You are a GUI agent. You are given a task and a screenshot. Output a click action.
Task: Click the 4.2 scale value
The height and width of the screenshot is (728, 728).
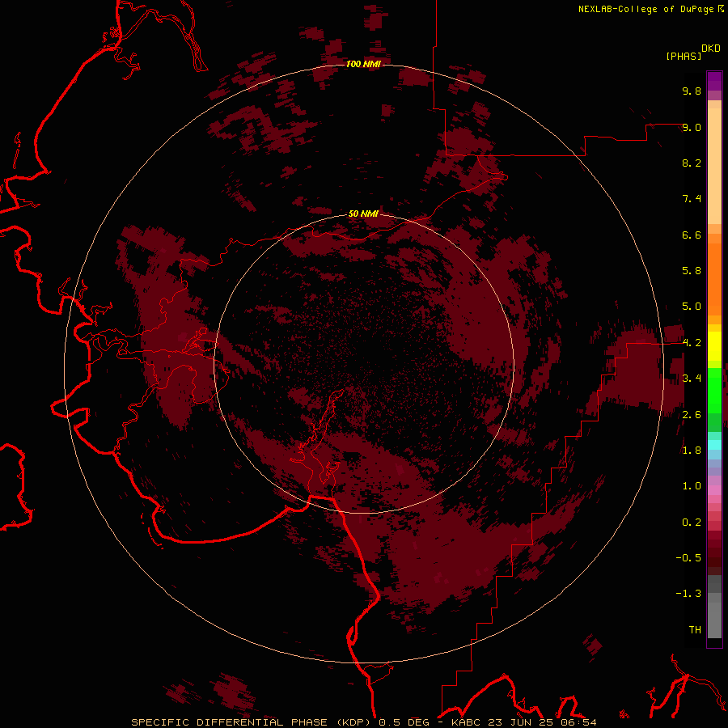(x=692, y=343)
